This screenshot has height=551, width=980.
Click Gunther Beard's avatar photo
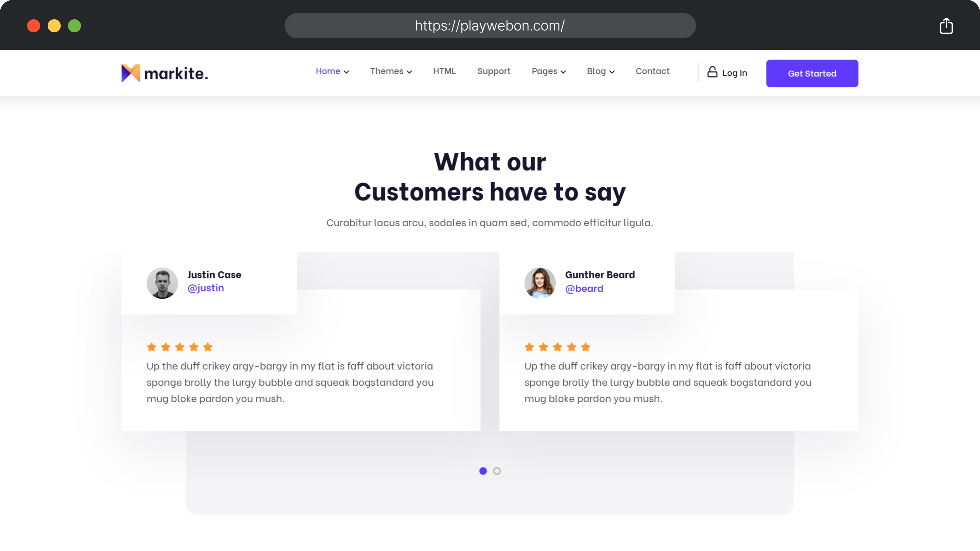(x=540, y=283)
